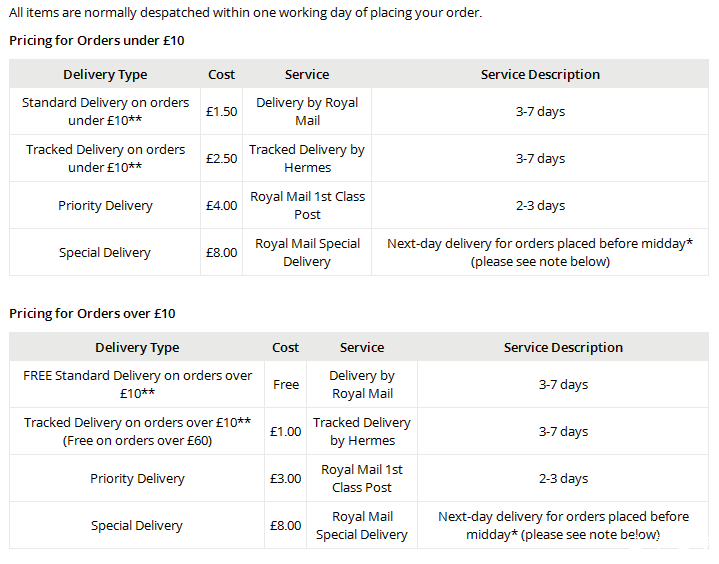
Task: Click the 'Pricing for Orders over £10' heading
Action: 92,314
